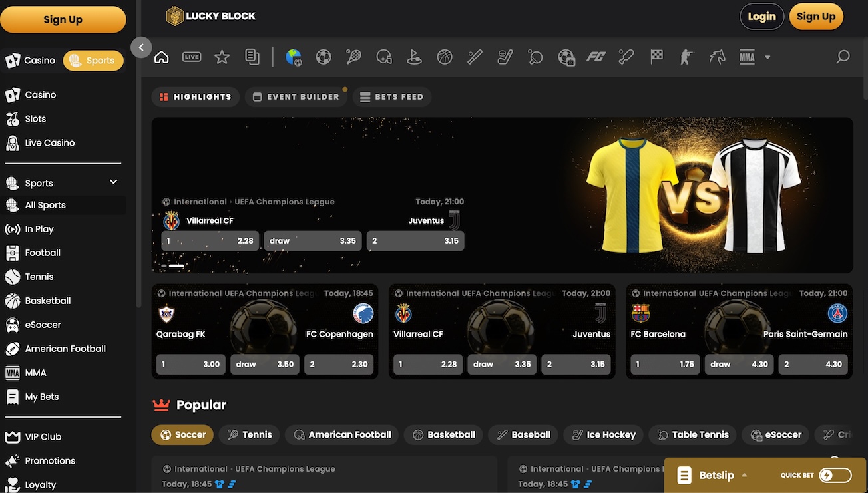
Task: Switch to Sports mode in sidebar toggle
Action: coord(93,61)
